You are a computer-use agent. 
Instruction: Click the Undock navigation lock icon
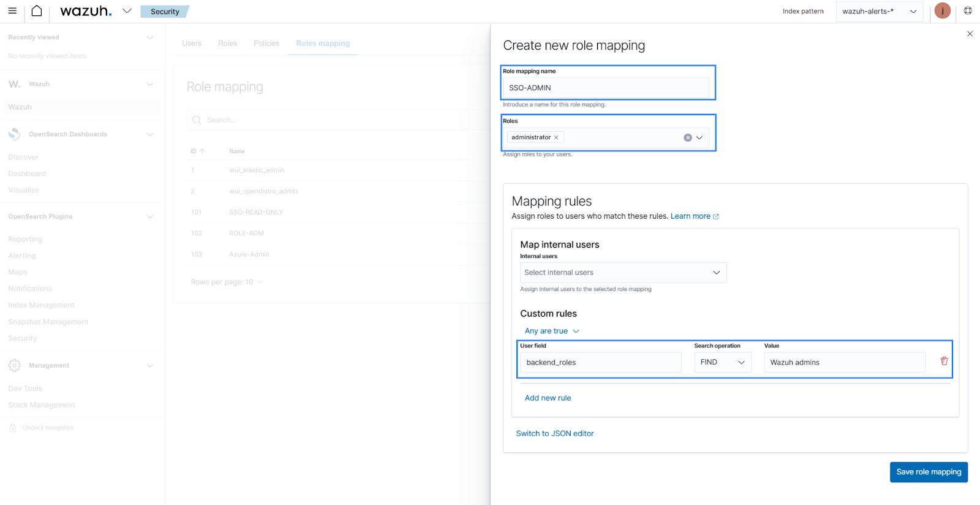click(x=12, y=428)
